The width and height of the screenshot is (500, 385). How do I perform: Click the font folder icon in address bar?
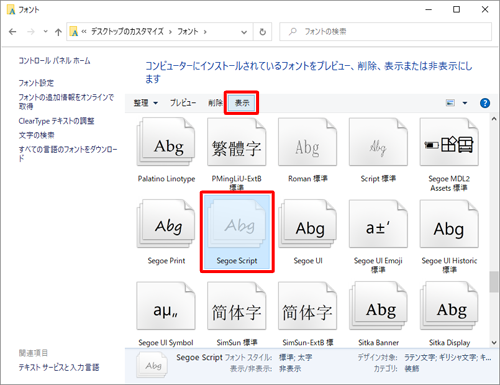tap(74, 32)
